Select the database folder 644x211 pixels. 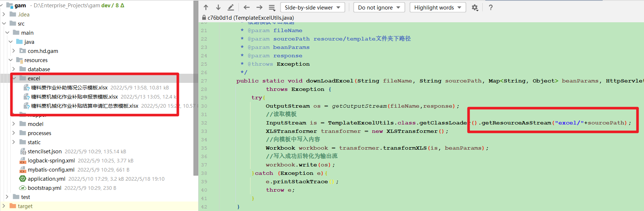click(x=39, y=69)
